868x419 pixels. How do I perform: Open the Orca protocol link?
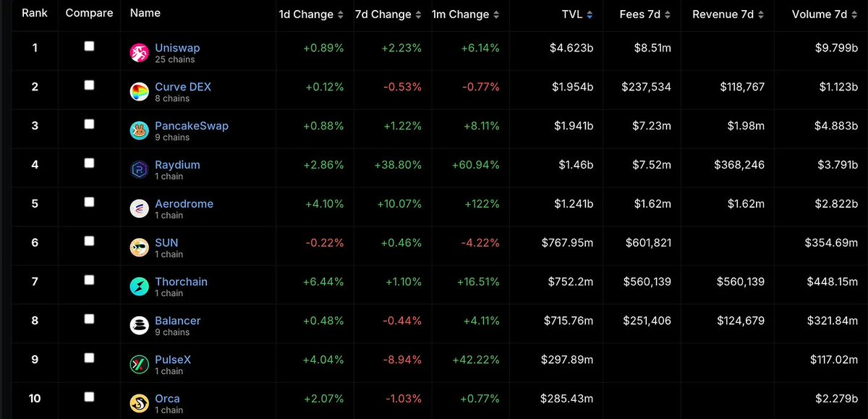tap(167, 399)
